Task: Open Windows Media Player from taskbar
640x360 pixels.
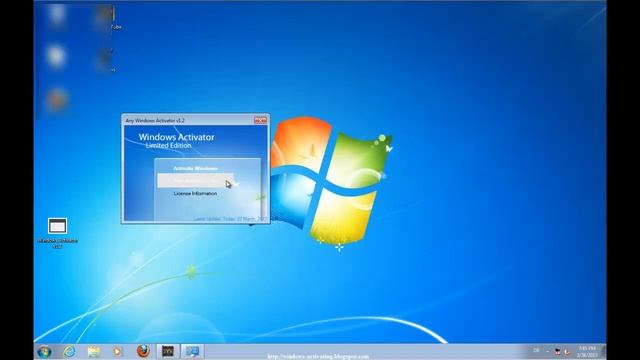Action: coord(118,351)
